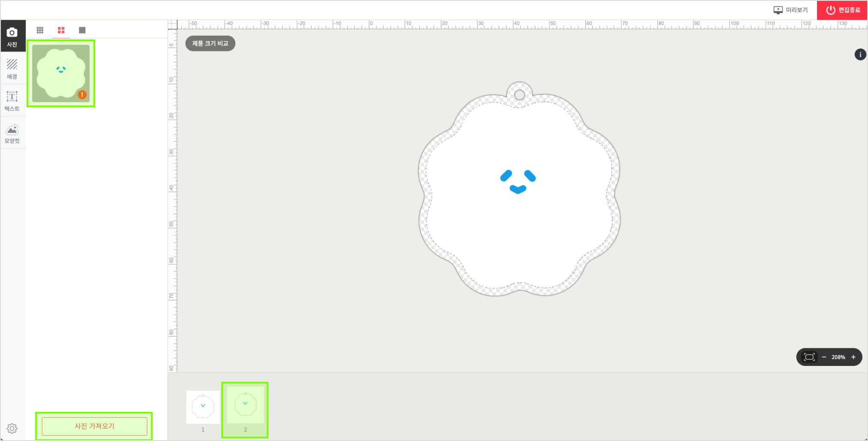868x441 pixels.
Task: Zoom out with the minus button
Action: coord(824,357)
